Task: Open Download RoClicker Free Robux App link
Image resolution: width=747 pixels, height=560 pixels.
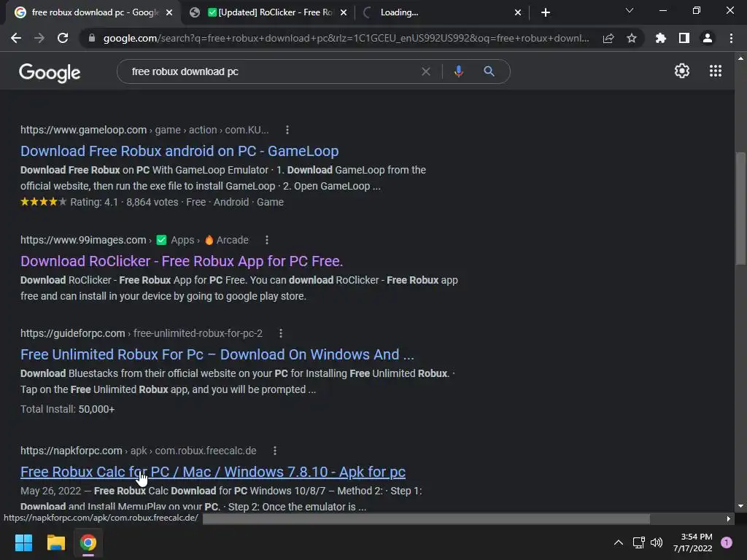Action: click(x=182, y=261)
